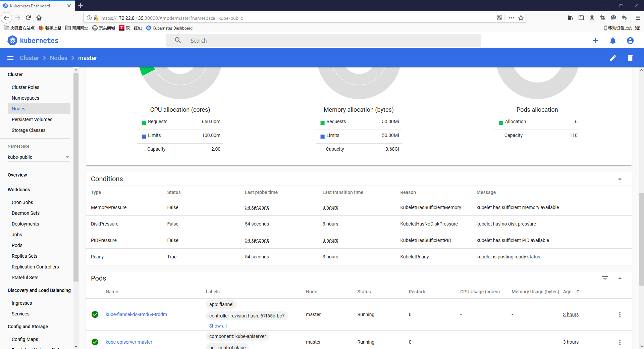Toggle Age column sort arrow

tap(578, 292)
